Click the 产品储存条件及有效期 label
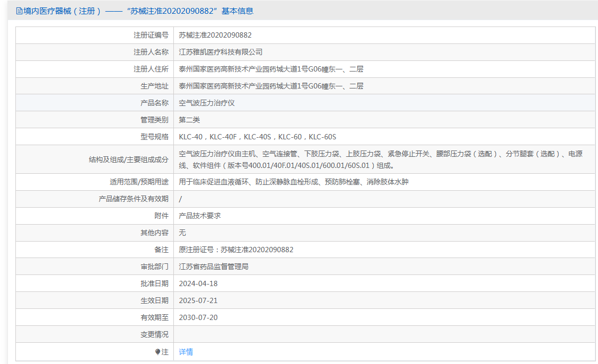Screen dimensions: 598x364 point(134,199)
